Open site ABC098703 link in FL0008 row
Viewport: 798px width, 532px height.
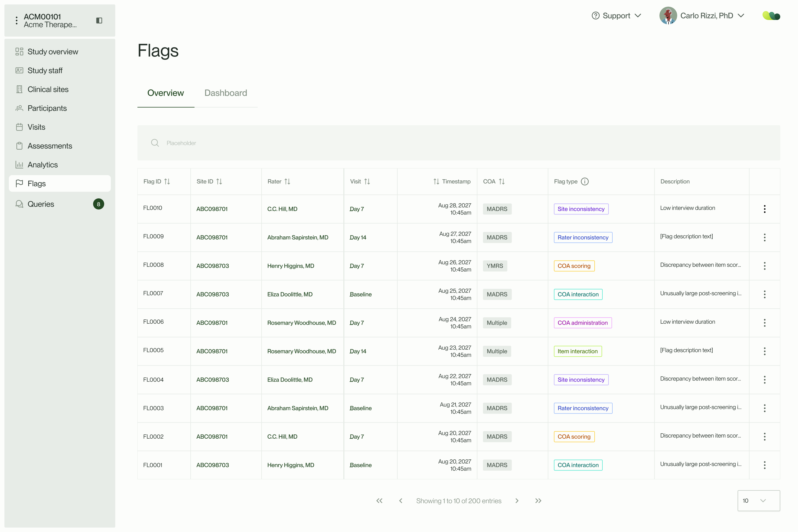click(x=213, y=266)
